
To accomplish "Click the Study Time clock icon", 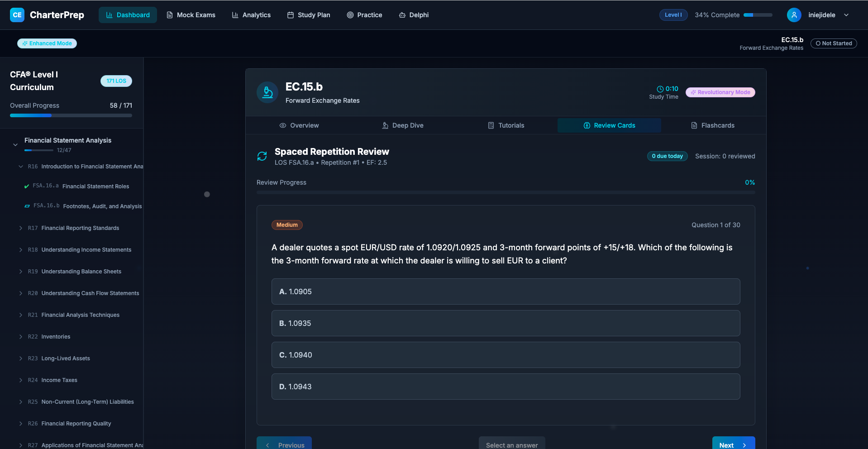I will 660,89.
